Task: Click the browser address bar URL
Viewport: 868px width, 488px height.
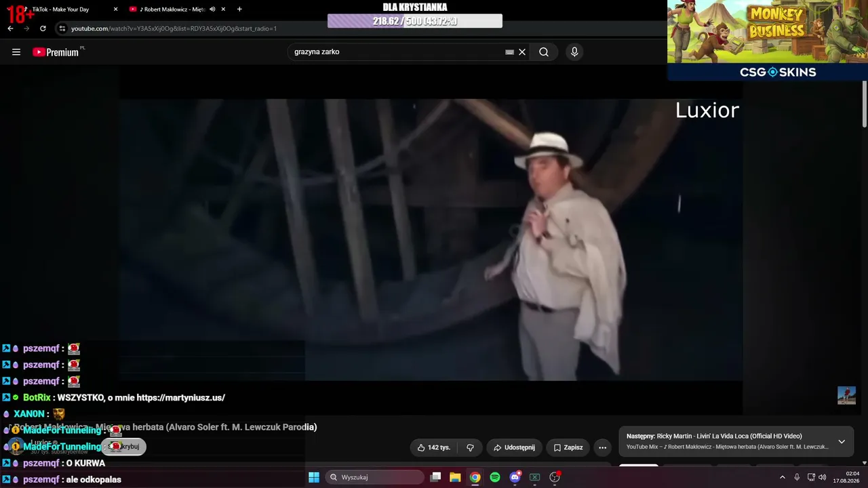Action: pyautogui.click(x=174, y=28)
